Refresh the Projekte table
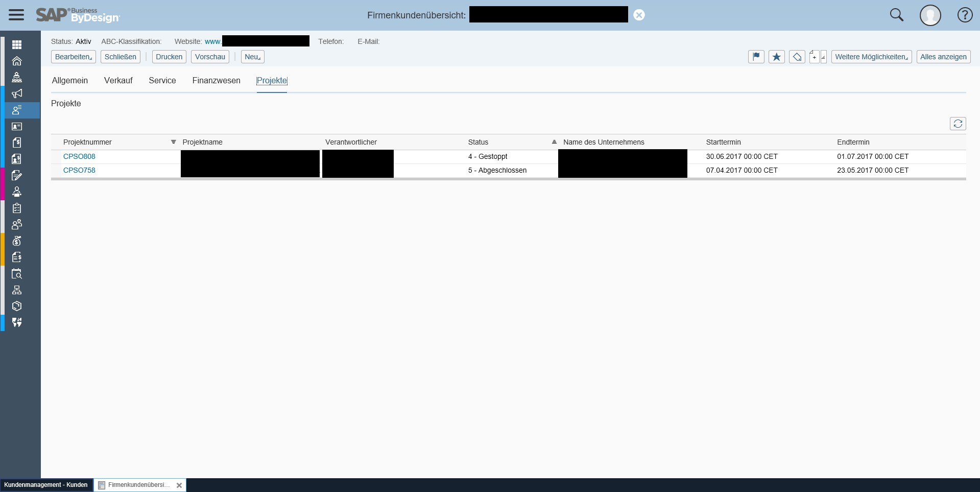Screen dimensions: 980x492 [x=958, y=124]
